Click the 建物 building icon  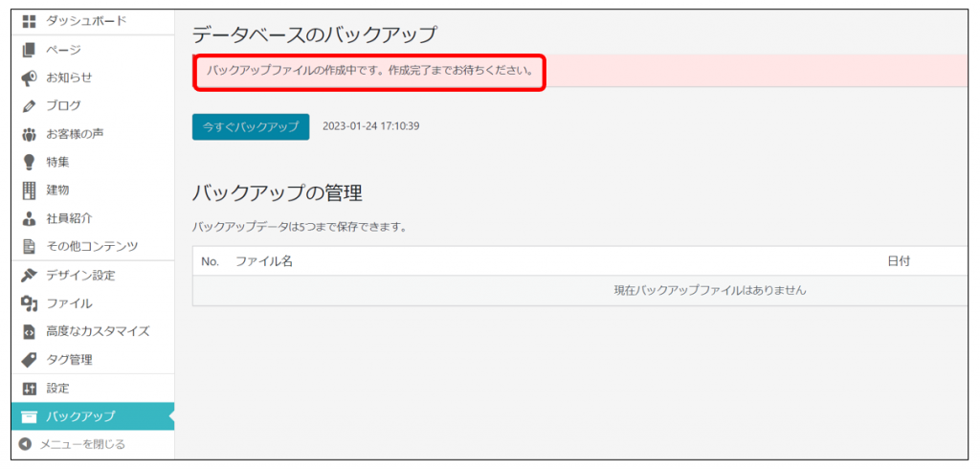point(29,190)
